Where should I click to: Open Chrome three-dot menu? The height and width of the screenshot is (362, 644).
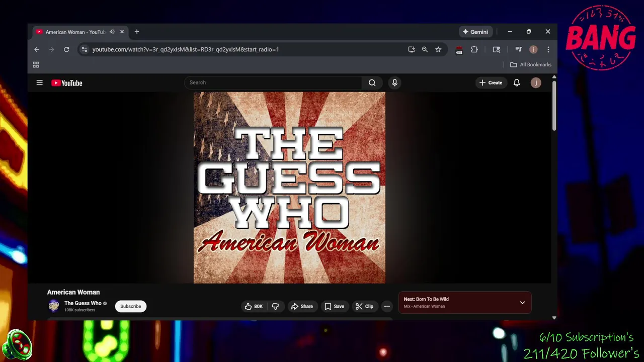click(548, 49)
